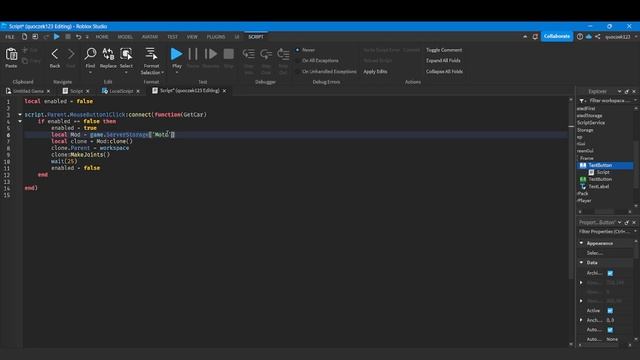This screenshot has width=640, height=360.
Task: Select the Never debug errors radio option
Action: point(298,50)
